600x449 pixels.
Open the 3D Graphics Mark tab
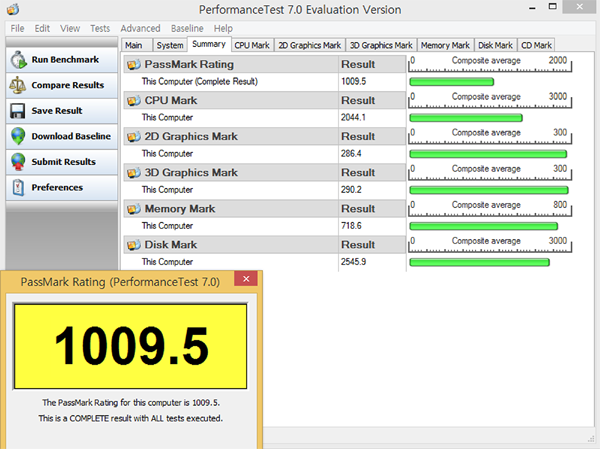click(x=381, y=45)
